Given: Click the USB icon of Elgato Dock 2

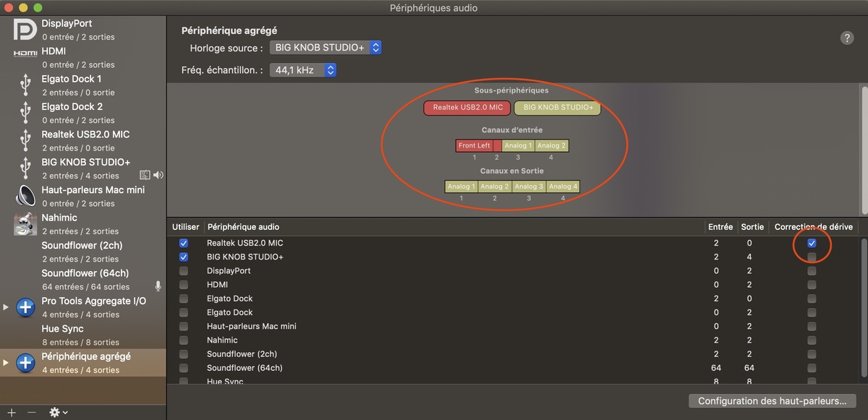Looking at the screenshot, I should [25, 113].
